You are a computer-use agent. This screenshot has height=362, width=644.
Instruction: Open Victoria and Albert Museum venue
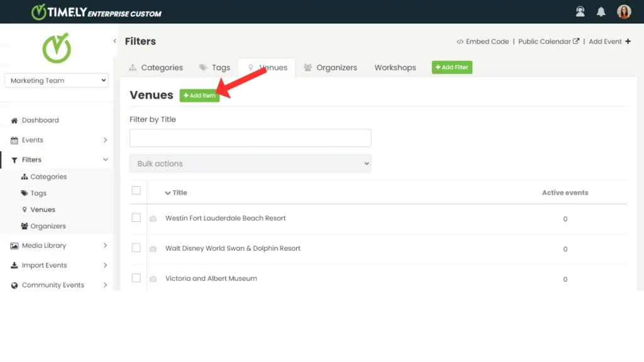[211, 278]
